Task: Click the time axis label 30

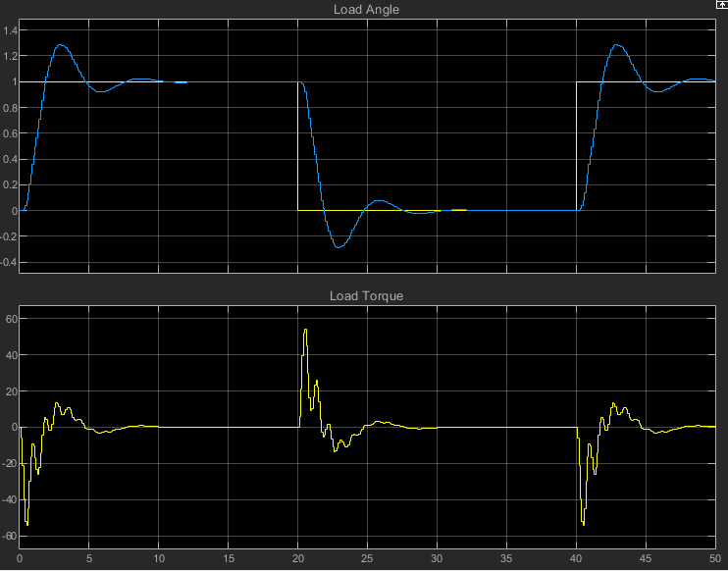Action: tap(437, 558)
